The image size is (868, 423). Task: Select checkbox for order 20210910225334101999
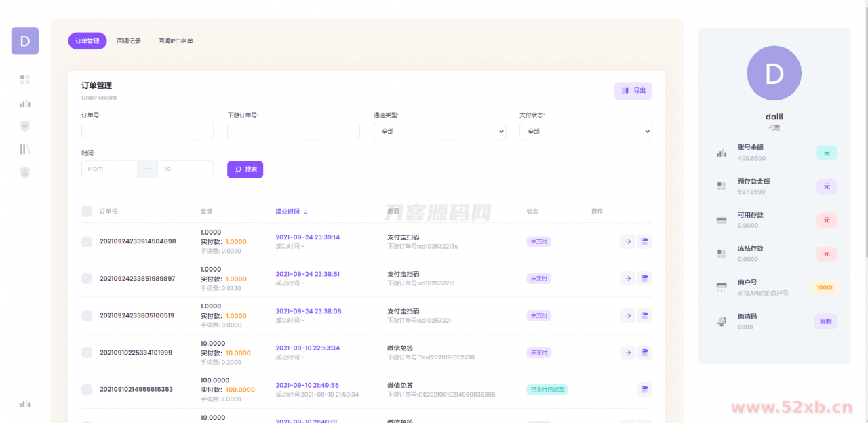(87, 352)
